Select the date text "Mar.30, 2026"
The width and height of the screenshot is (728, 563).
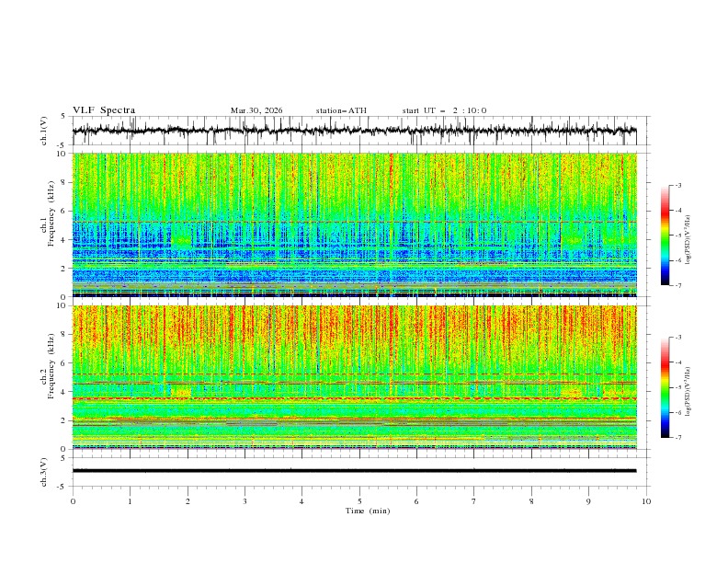tap(256, 110)
